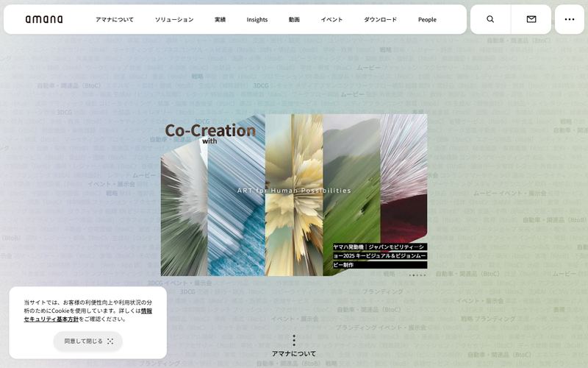
Task: Open イベント menu item
Action: click(x=331, y=20)
